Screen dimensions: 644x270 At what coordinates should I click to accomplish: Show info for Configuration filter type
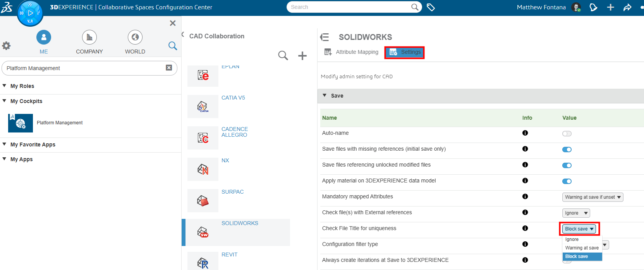pos(525,244)
